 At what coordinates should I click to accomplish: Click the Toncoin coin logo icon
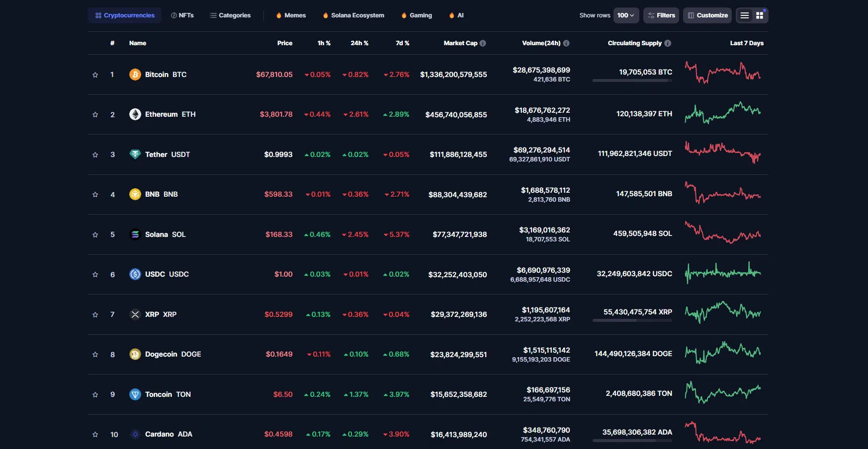click(135, 394)
